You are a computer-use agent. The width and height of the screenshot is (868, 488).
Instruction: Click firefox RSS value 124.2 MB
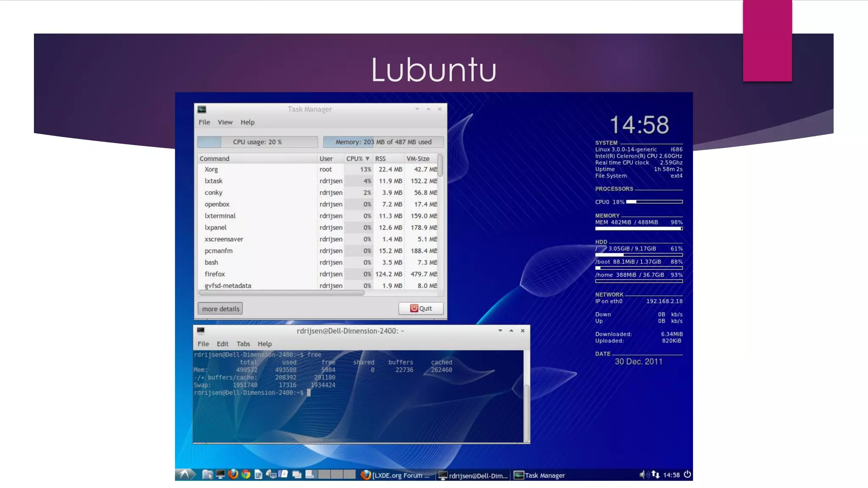tap(389, 274)
